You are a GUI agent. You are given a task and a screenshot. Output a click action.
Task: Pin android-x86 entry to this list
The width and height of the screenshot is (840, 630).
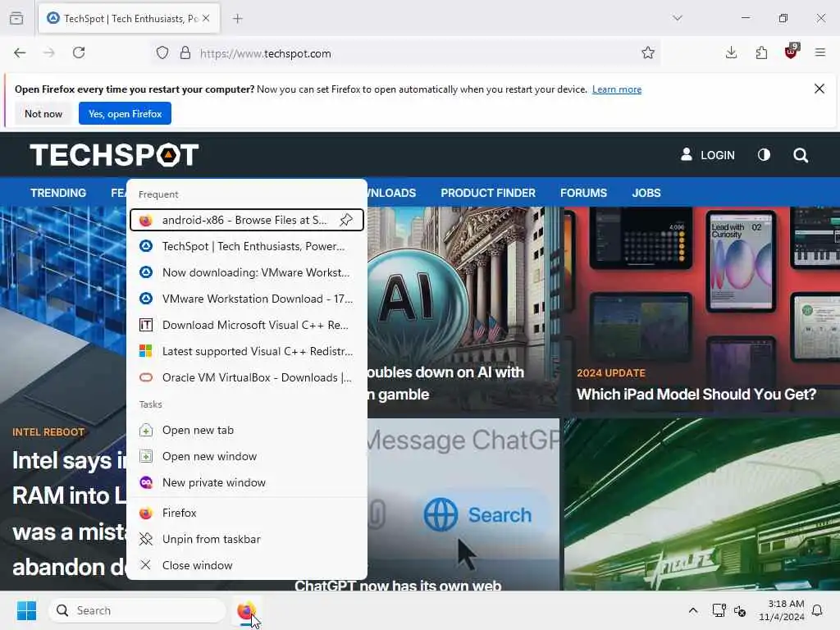click(x=346, y=220)
